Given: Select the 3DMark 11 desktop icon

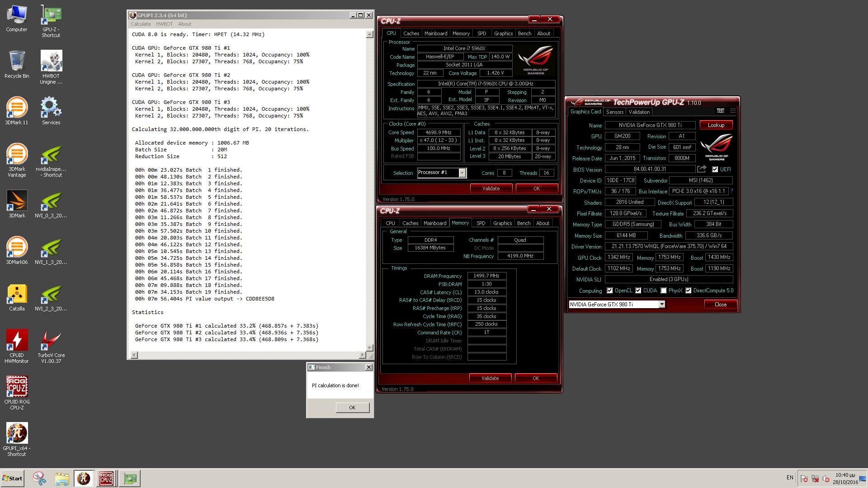Looking at the screenshot, I should coord(17,111).
